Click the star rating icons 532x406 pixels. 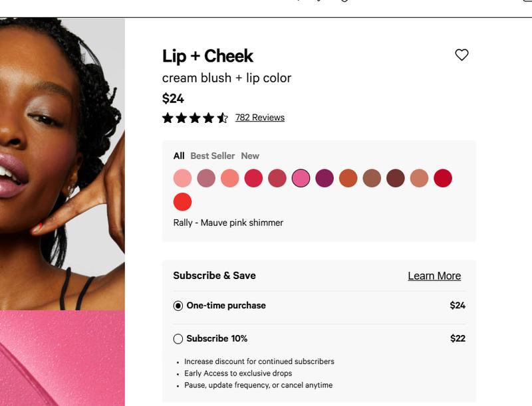click(195, 118)
